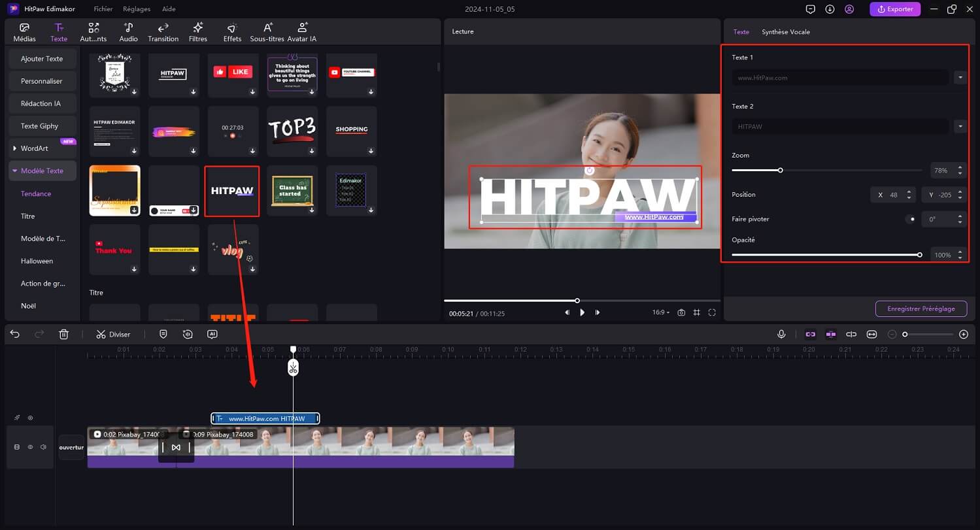The width and height of the screenshot is (980, 530).
Task: Collapse the Modèle Texte category
Action: [14, 171]
